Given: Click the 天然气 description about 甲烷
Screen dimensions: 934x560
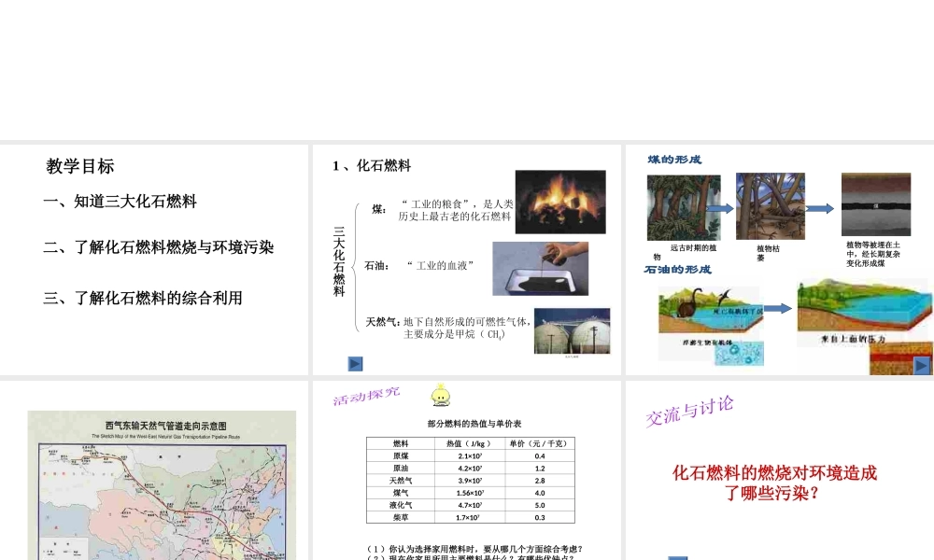Looking at the screenshot, I should (x=467, y=328).
